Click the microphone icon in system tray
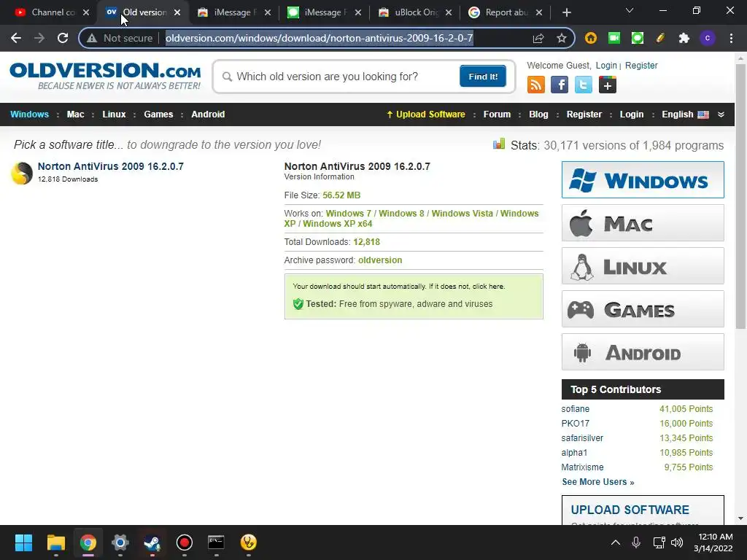Screen dimensions: 747x560 pyautogui.click(x=636, y=542)
